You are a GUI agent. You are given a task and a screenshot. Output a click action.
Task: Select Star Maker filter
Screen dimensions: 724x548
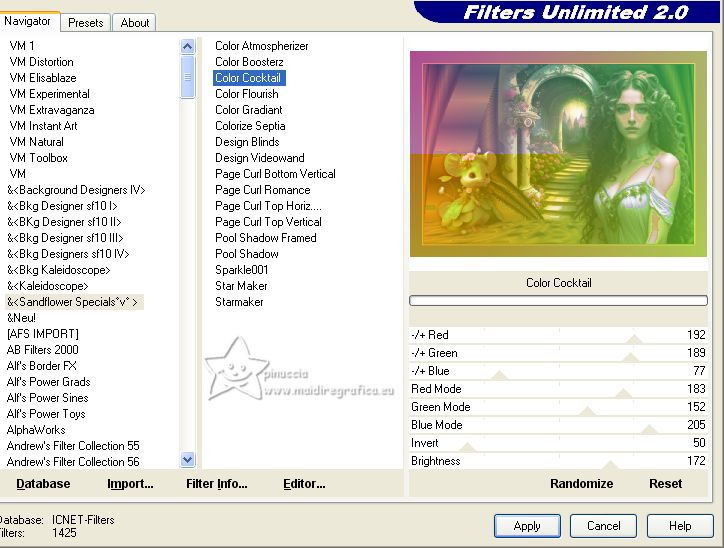pyautogui.click(x=241, y=286)
